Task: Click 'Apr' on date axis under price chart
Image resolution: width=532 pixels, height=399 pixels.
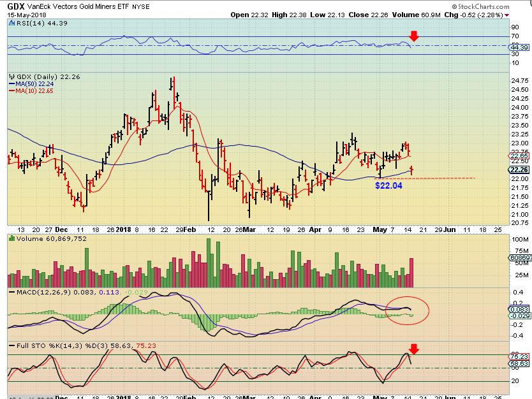Action: 315,229
